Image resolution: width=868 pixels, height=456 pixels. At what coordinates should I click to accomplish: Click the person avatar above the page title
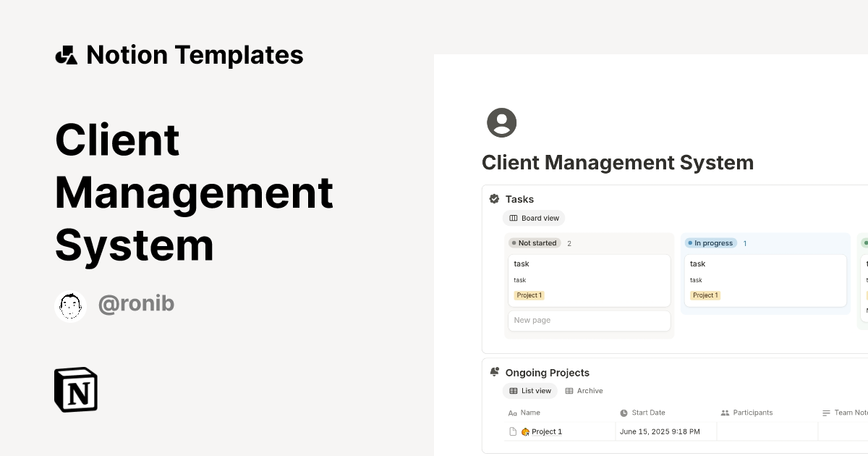point(501,122)
